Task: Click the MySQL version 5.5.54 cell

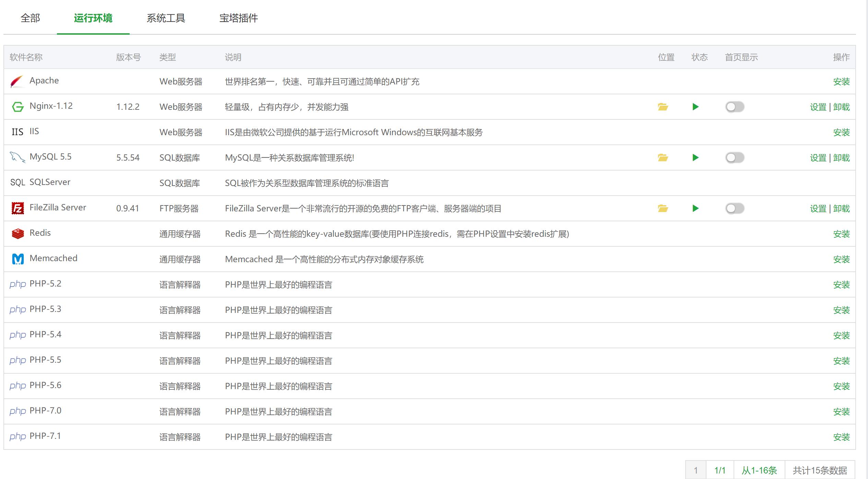Action: point(128,158)
